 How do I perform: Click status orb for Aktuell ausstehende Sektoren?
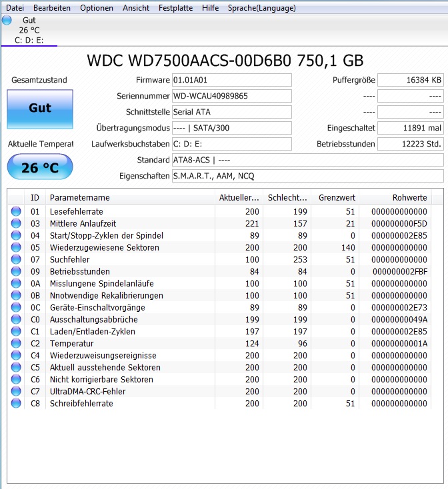coord(16,367)
